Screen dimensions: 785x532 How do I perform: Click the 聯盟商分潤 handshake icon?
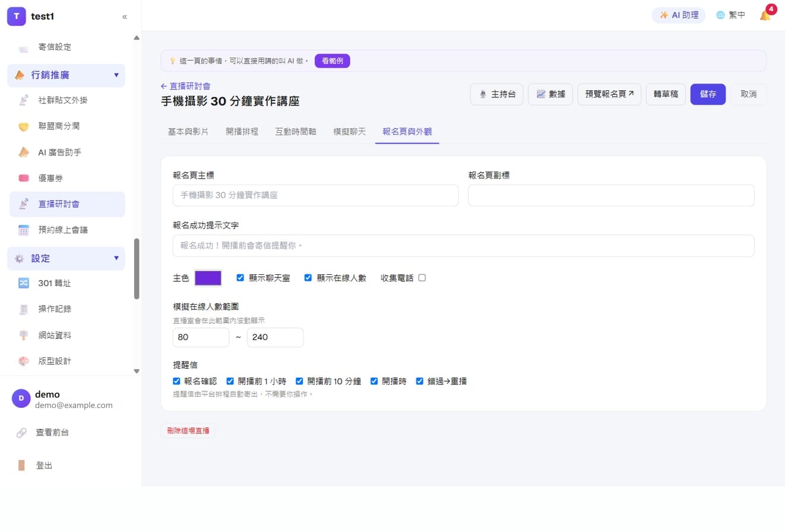(24, 126)
